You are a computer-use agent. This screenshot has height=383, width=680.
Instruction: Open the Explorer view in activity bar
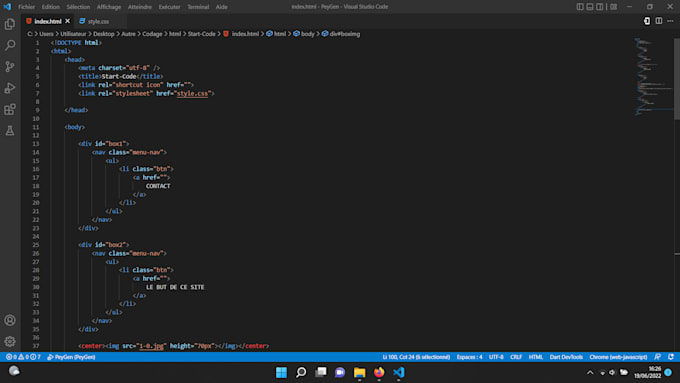pos(10,24)
